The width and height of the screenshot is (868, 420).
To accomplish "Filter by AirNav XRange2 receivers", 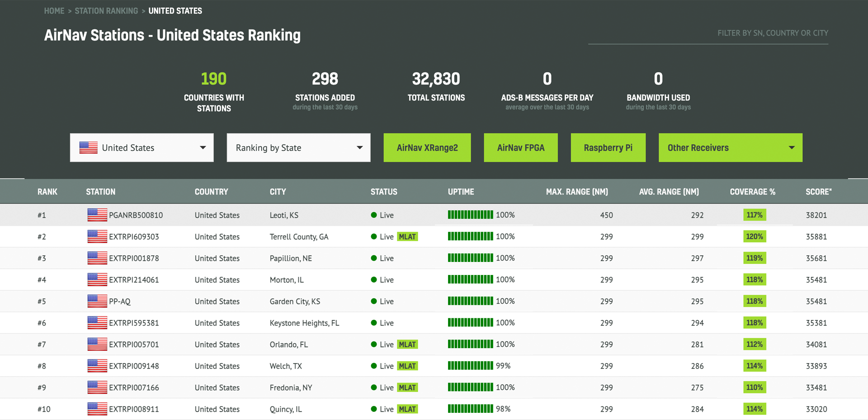I will (x=427, y=148).
